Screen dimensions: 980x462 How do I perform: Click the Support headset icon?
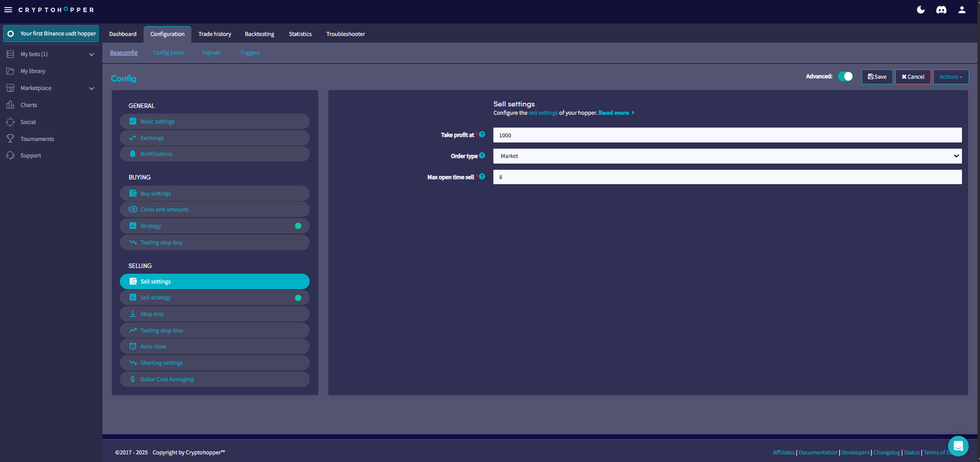pos(10,156)
